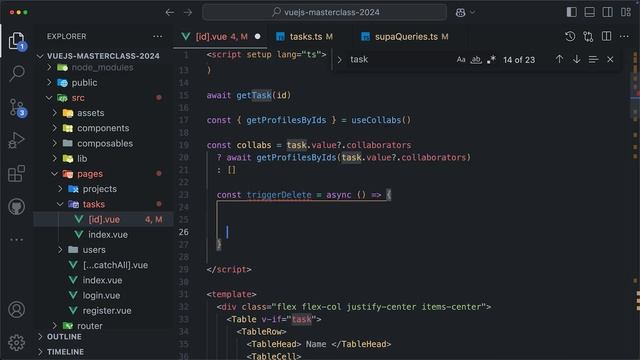Open Run and Debug view

17,140
